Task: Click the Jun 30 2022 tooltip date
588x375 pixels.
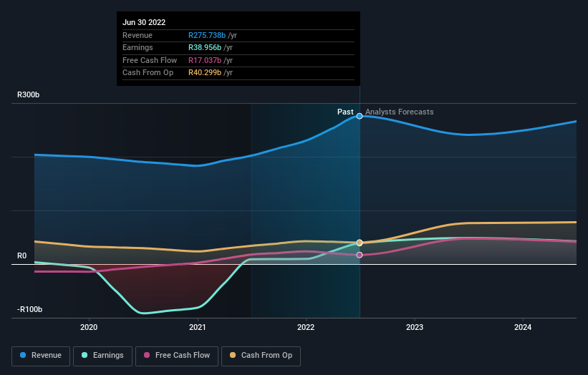Action: pyautogui.click(x=144, y=22)
